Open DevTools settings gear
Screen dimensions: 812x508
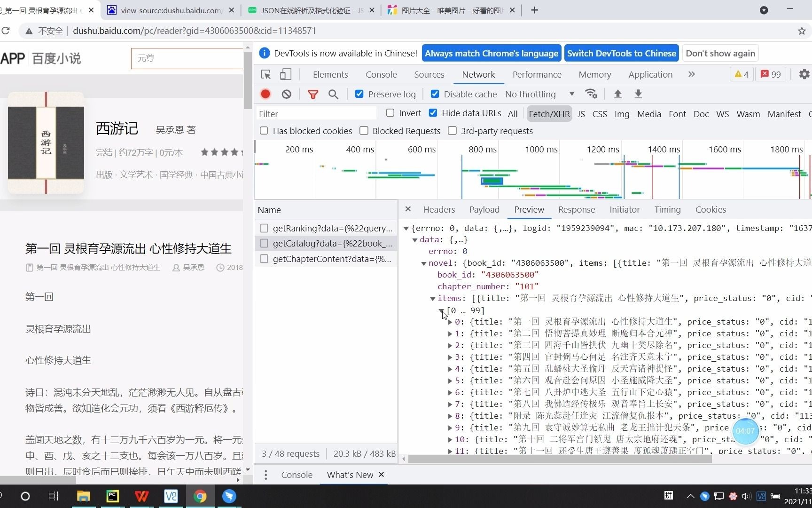click(804, 74)
